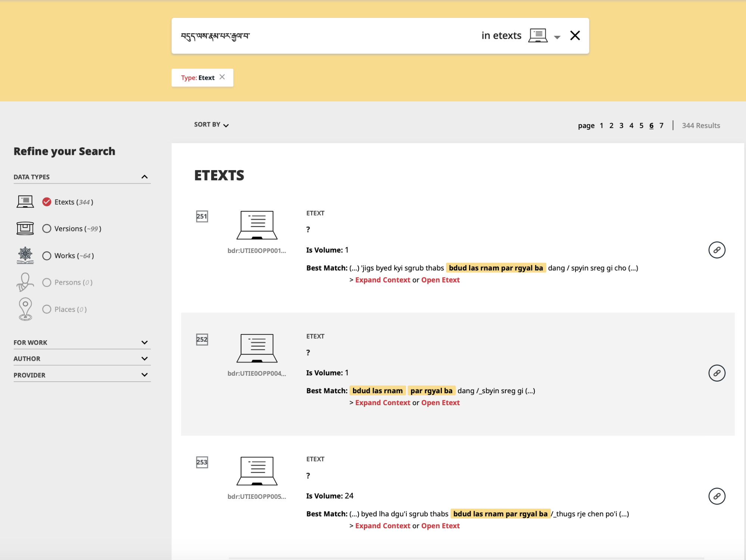Click the Works dharma wheel icon
Image resolution: width=746 pixels, height=560 pixels.
point(25,256)
